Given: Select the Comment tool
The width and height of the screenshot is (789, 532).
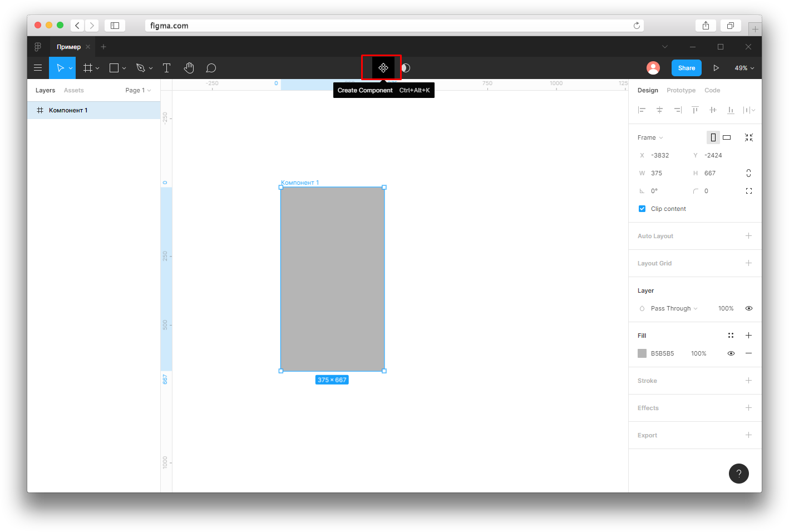Looking at the screenshot, I should (211, 68).
